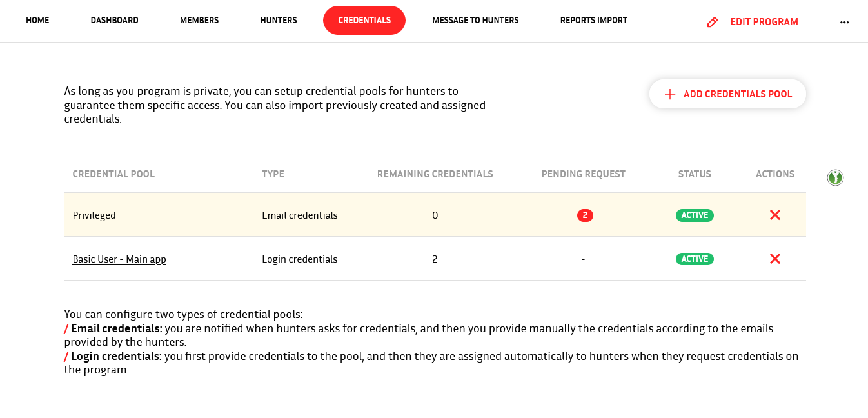Open Message to Hunters tab

point(475,21)
